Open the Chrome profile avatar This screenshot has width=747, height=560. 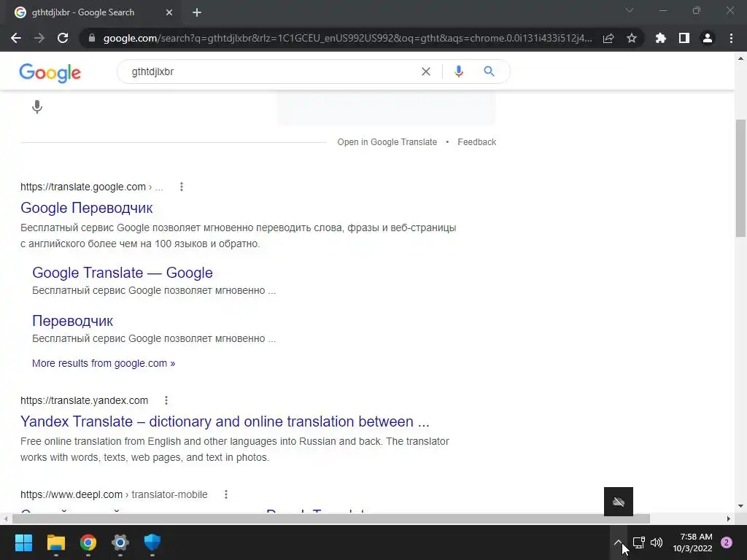(708, 38)
